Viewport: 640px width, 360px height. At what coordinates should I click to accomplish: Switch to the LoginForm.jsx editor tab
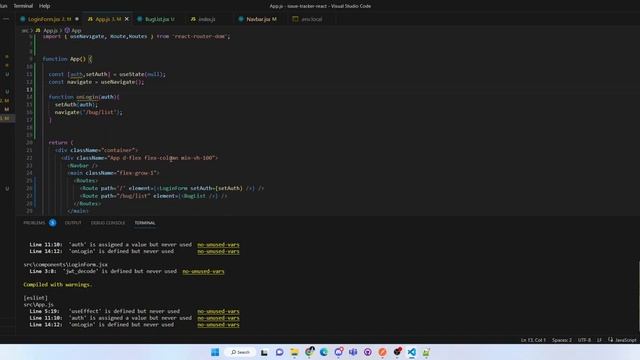(49, 19)
